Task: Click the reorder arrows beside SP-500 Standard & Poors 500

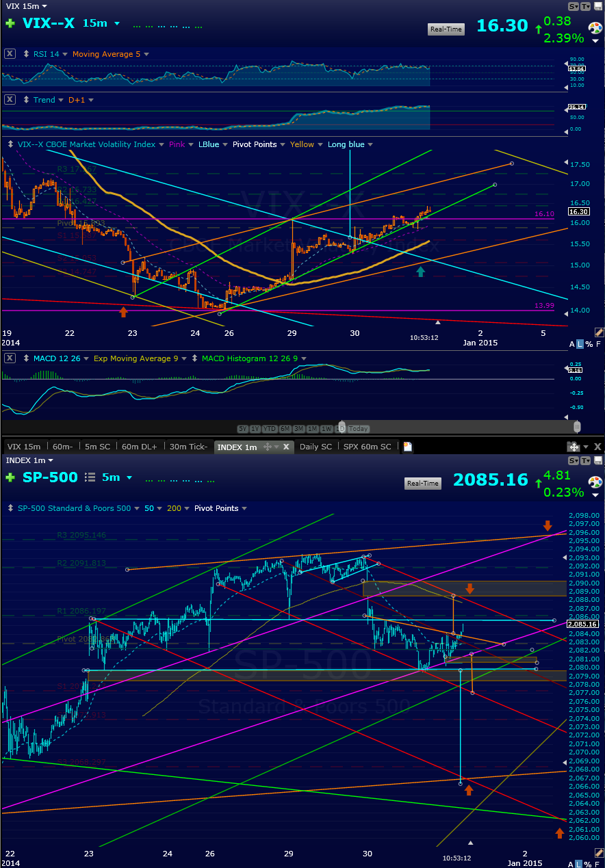Action: pyautogui.click(x=12, y=508)
